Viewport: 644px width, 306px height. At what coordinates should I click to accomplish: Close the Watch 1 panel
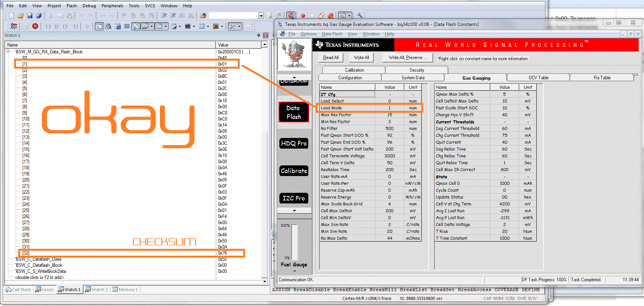266,35
